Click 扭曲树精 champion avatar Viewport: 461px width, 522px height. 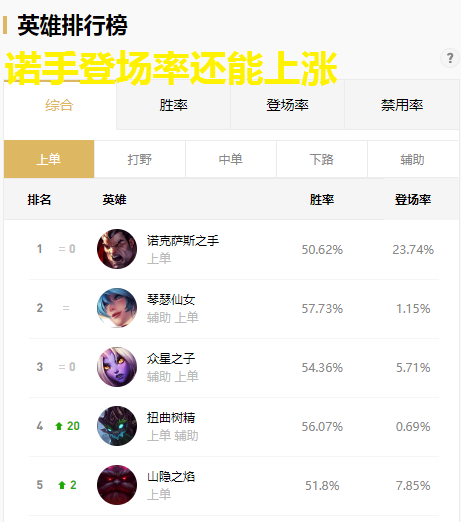(117, 426)
